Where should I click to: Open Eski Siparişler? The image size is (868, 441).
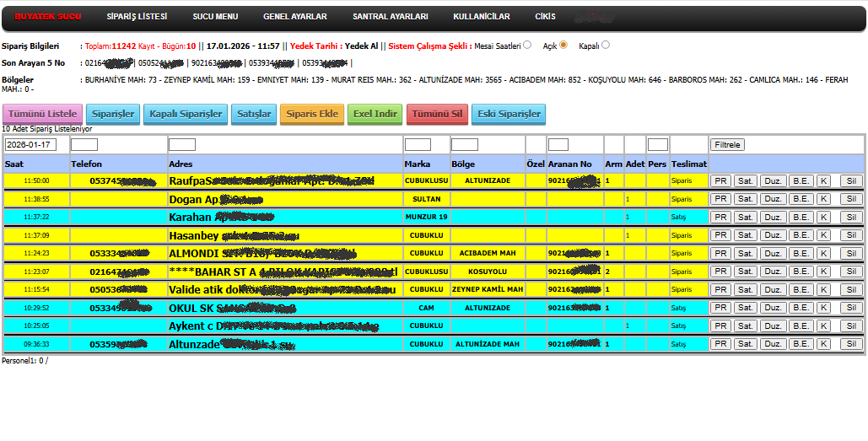(509, 114)
